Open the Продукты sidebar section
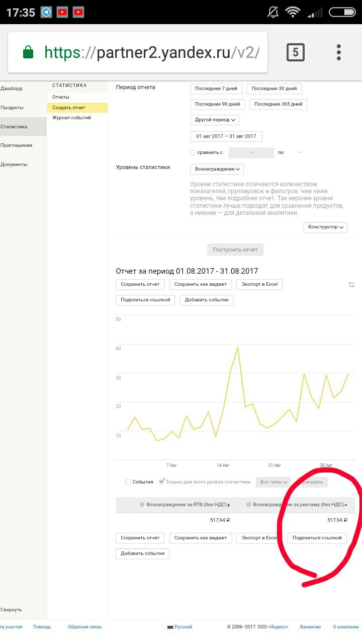This screenshot has height=644, width=362. click(12, 108)
